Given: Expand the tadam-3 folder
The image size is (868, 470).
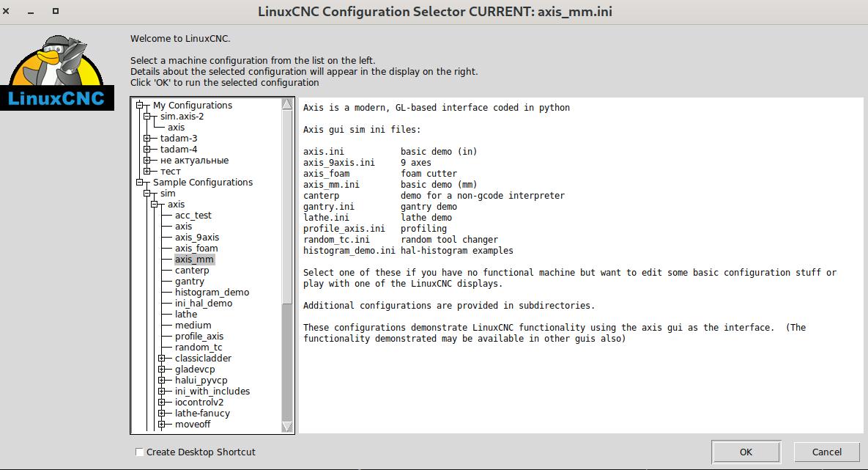Looking at the screenshot, I should tap(146, 139).
